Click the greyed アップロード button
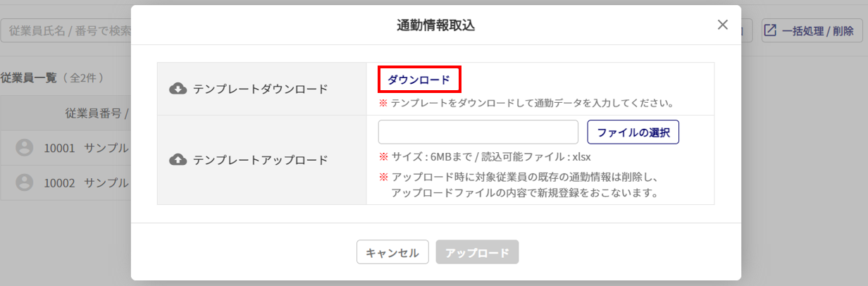This screenshot has width=868, height=286. coord(477,253)
